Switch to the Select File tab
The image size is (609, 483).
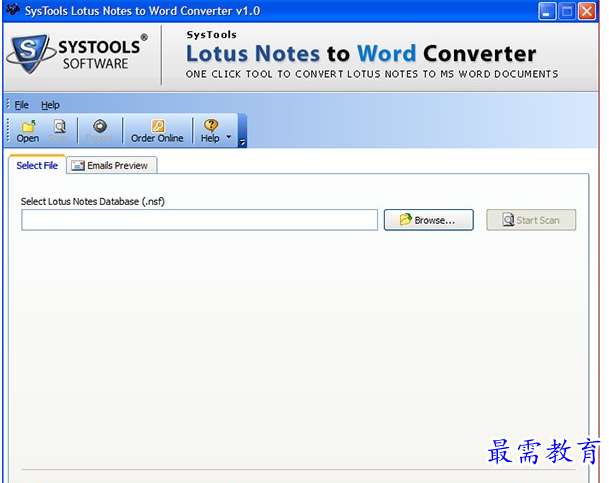point(37,165)
